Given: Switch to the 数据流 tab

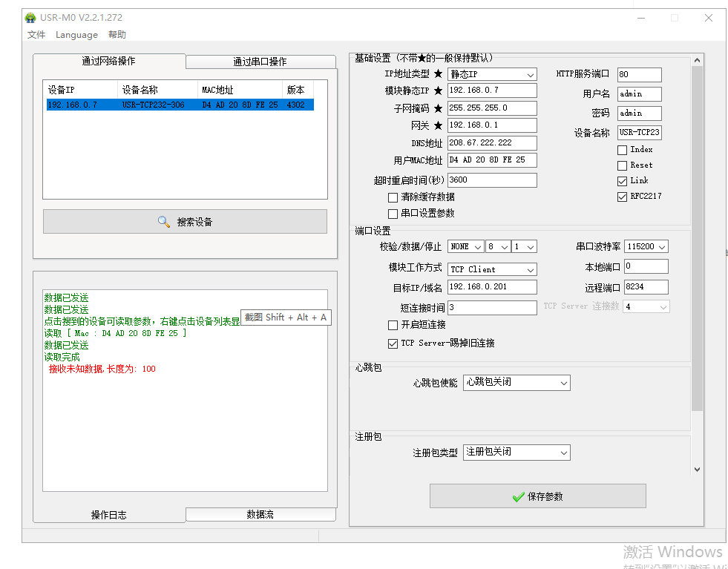Looking at the screenshot, I should click(260, 514).
